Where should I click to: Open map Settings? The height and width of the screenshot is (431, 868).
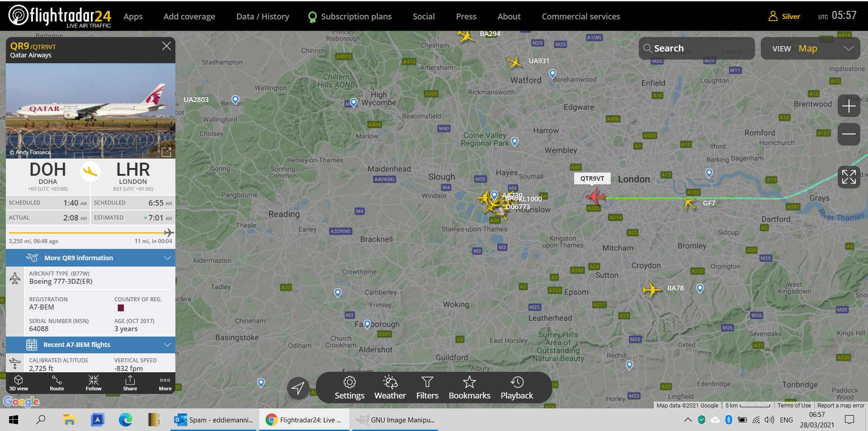[x=349, y=388]
